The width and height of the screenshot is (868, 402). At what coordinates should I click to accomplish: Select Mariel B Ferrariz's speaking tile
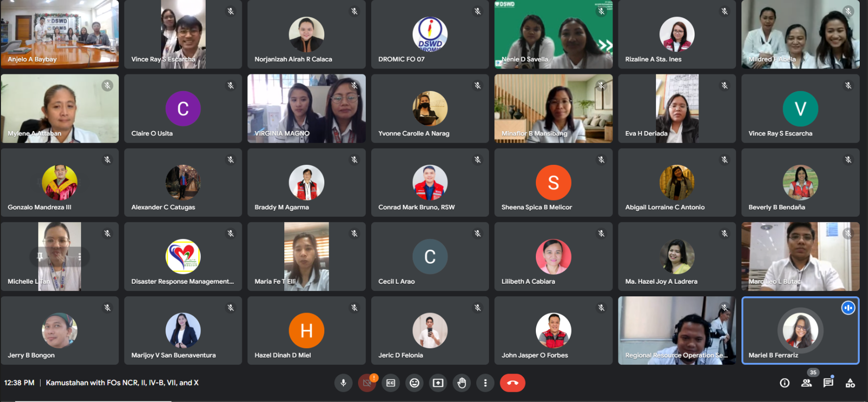point(800,331)
